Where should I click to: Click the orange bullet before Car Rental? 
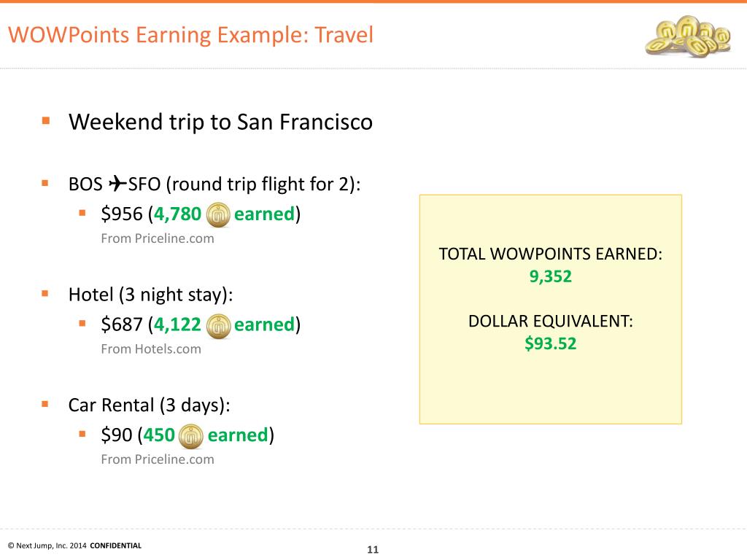45,404
